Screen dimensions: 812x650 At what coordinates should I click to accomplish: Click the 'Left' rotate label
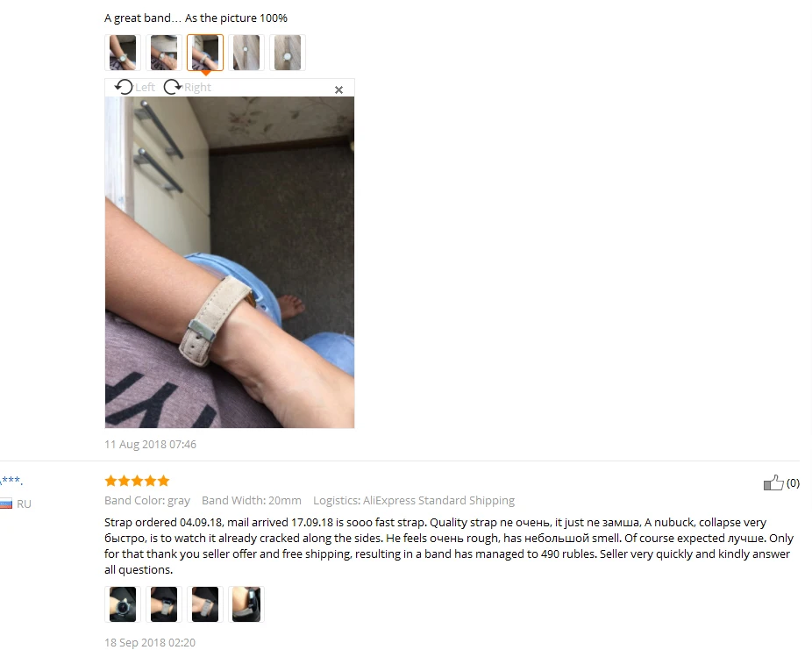point(145,88)
